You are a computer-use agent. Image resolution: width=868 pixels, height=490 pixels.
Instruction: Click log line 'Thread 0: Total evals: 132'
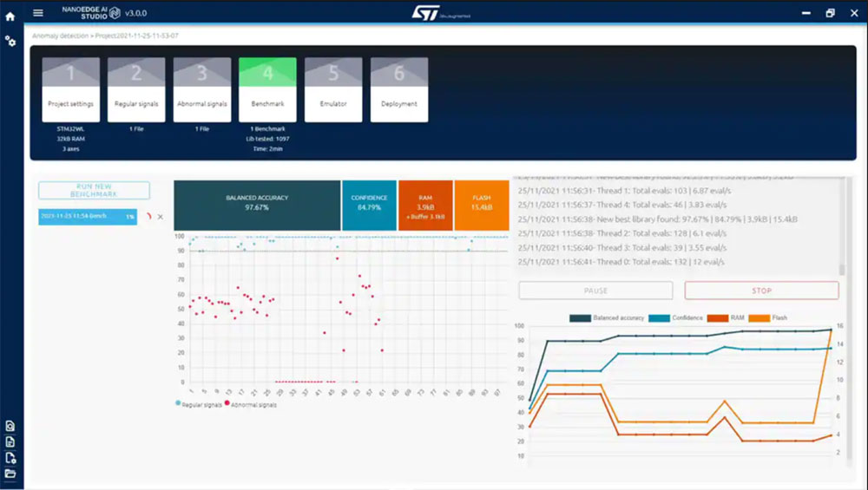[621, 262]
